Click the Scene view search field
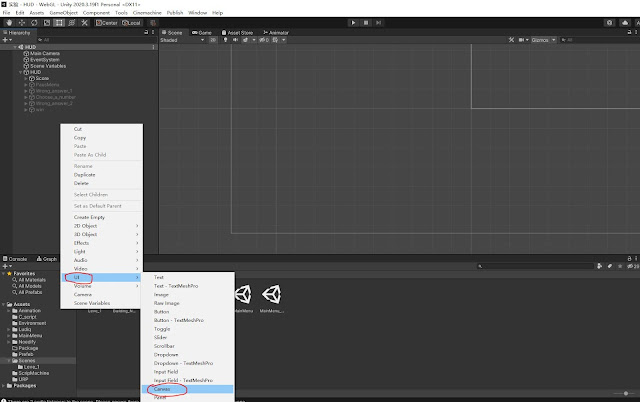 coord(598,40)
